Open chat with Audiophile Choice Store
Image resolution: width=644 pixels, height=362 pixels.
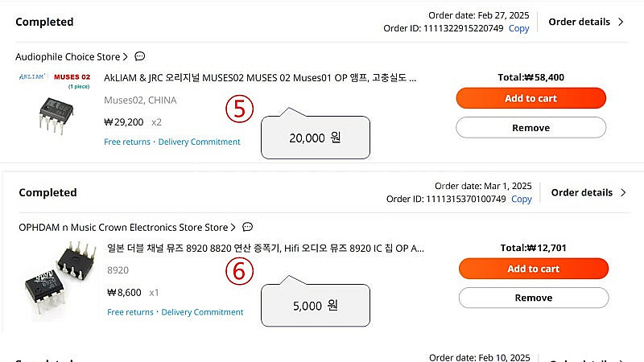pos(139,56)
